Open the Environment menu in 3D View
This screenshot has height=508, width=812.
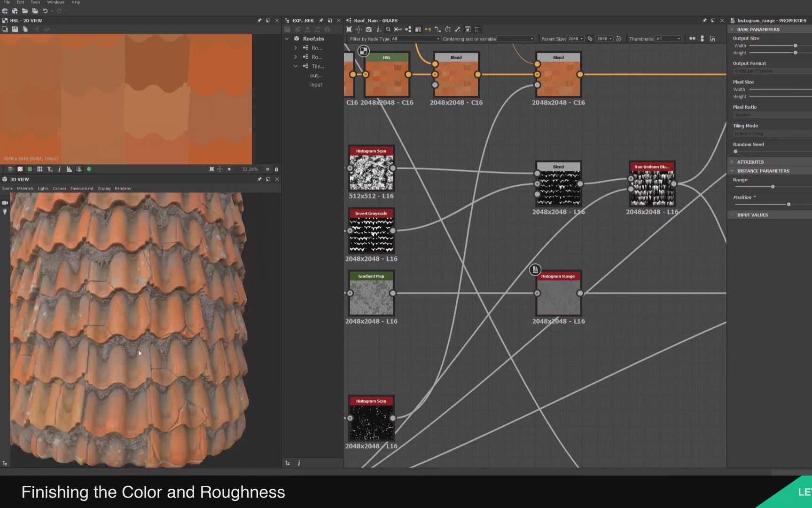pyautogui.click(x=82, y=188)
